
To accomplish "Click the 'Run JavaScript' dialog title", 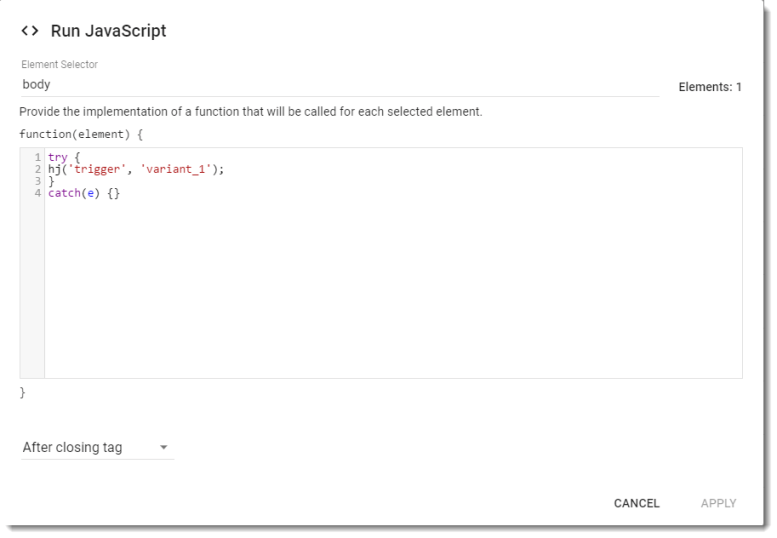I will pos(109,31).
